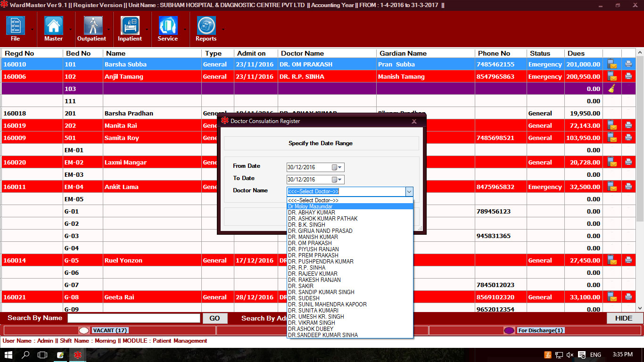Click the Master home icon
Screen dimensions: 644x362
(53, 25)
